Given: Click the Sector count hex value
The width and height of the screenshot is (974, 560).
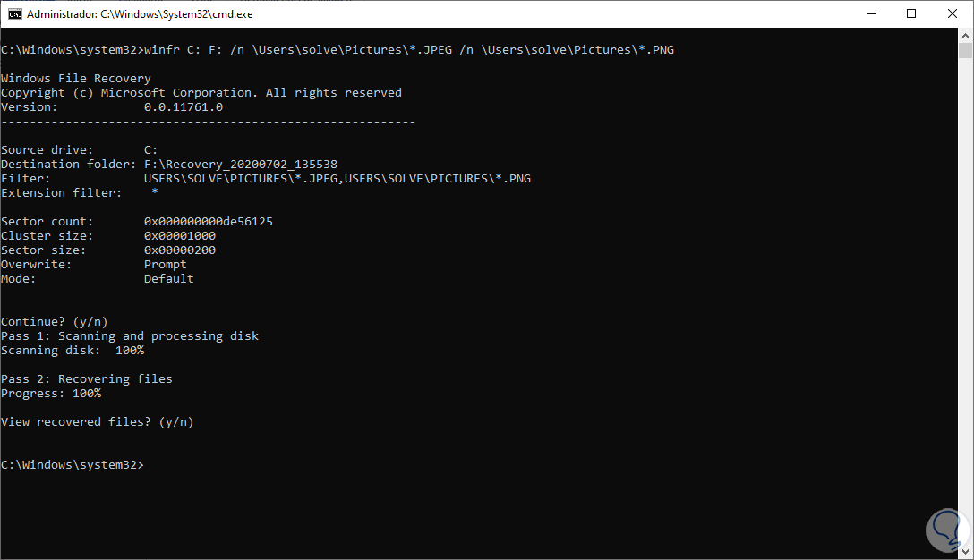Looking at the screenshot, I should click(x=208, y=222).
